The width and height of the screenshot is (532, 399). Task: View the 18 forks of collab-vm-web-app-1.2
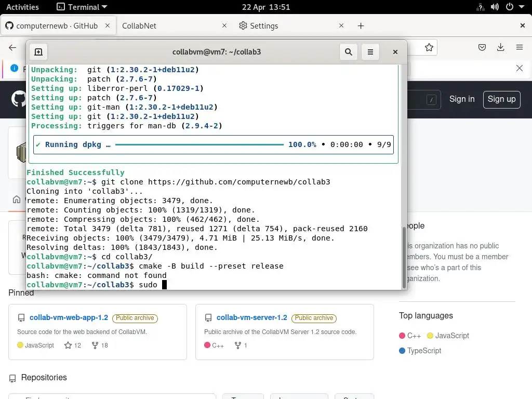(100, 345)
